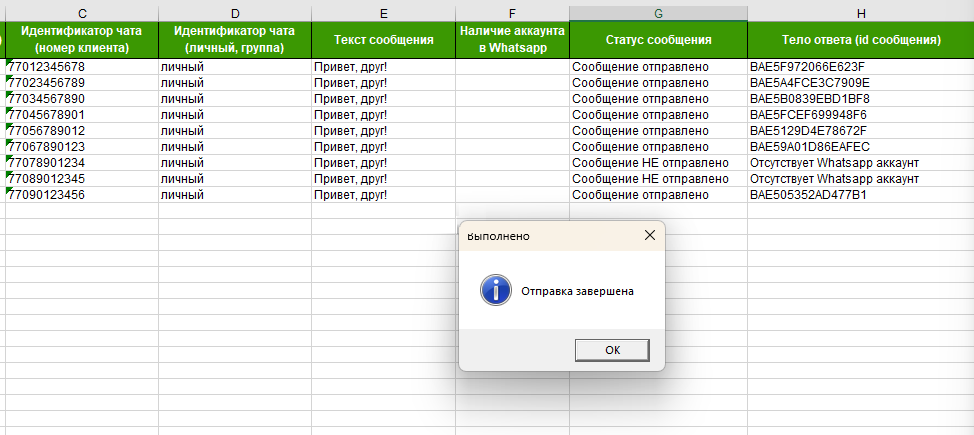Select the highlighted column G header
This screenshot has height=435, width=974.
coord(658,12)
